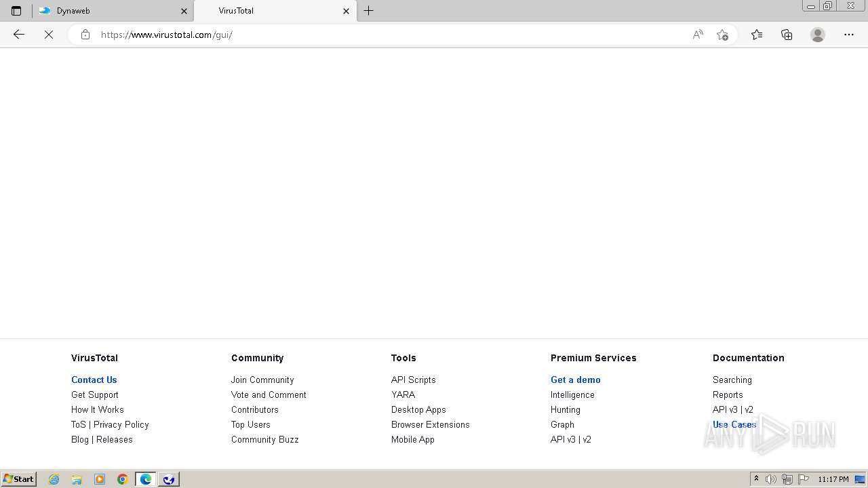
Task: Open Premium Services API v3 link
Action: coord(563,439)
